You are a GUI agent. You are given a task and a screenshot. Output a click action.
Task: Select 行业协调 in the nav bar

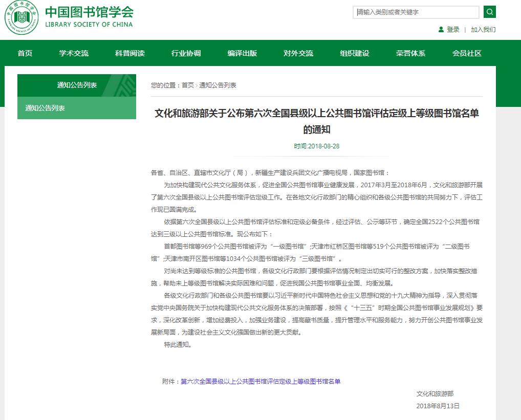(186, 53)
